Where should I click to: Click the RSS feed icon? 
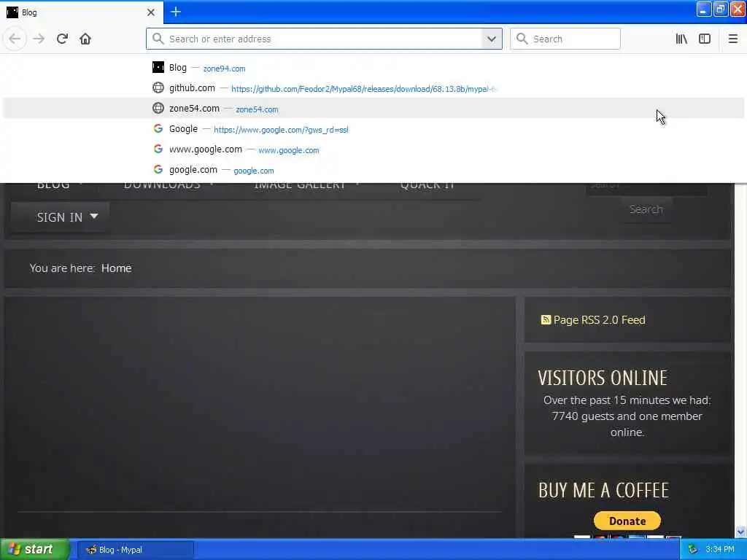[x=546, y=319]
